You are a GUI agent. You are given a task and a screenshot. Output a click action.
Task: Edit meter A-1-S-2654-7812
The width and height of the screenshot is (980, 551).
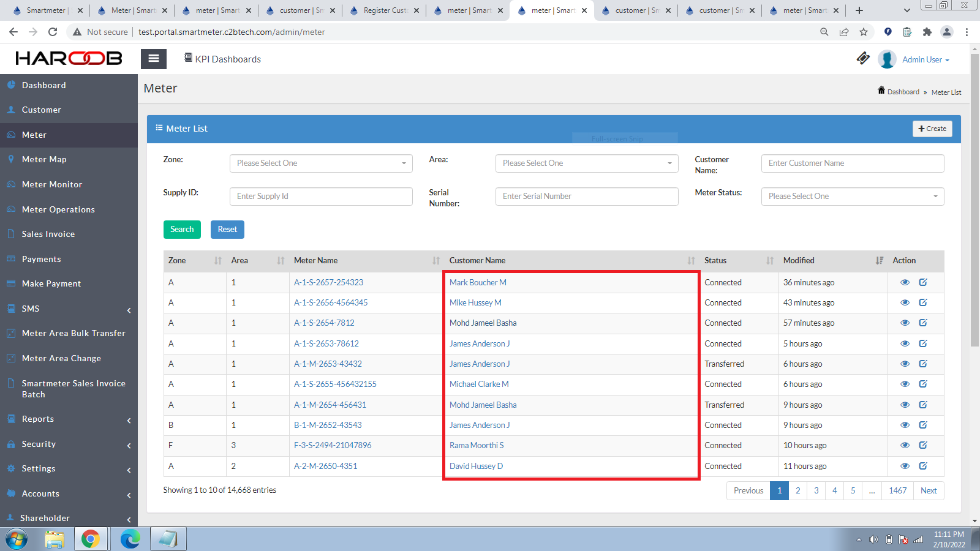coord(923,323)
